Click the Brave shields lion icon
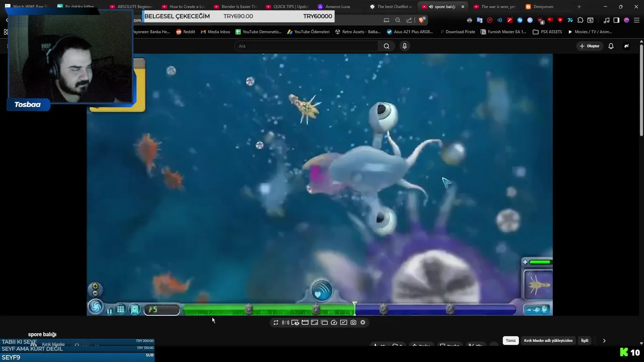Screen dimensions: 644x362 point(421,20)
